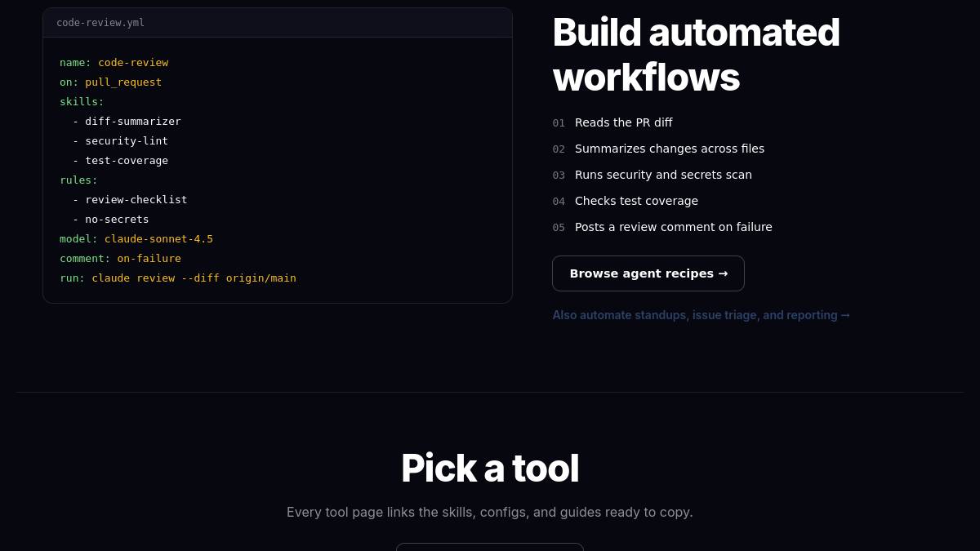Click step 'Summarizes changes across files'
The image size is (980, 551).
[670, 149]
